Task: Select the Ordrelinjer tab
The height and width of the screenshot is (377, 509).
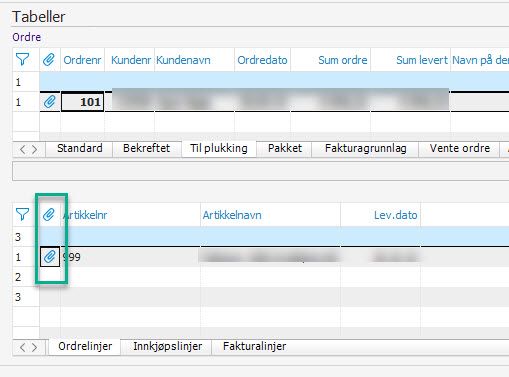Action: click(x=85, y=346)
